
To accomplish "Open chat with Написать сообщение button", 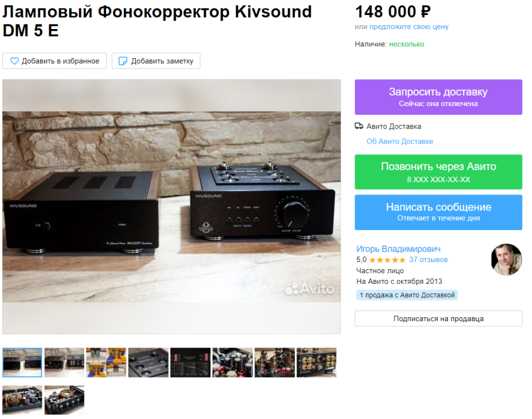I will tap(438, 212).
